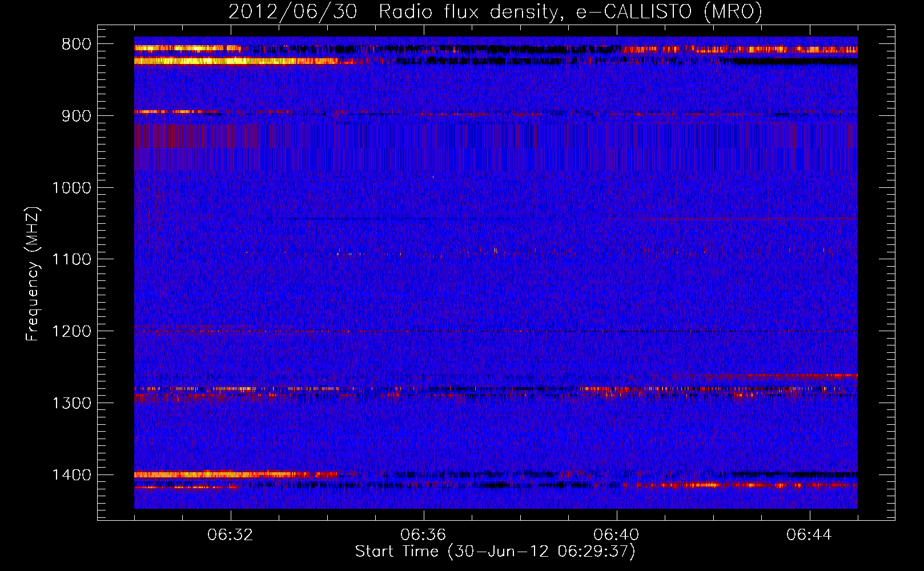Select the 1000 frequency tick label
The image size is (924, 571).
click(x=71, y=188)
